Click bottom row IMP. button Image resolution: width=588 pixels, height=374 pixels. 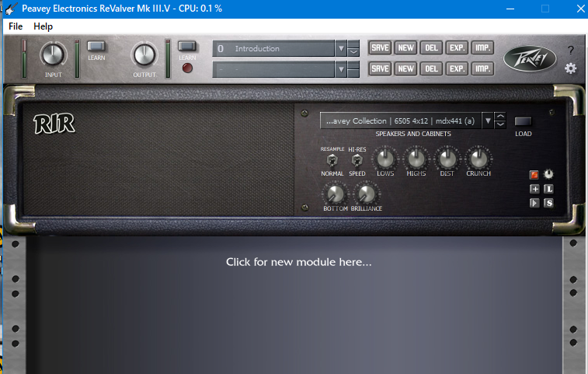482,68
